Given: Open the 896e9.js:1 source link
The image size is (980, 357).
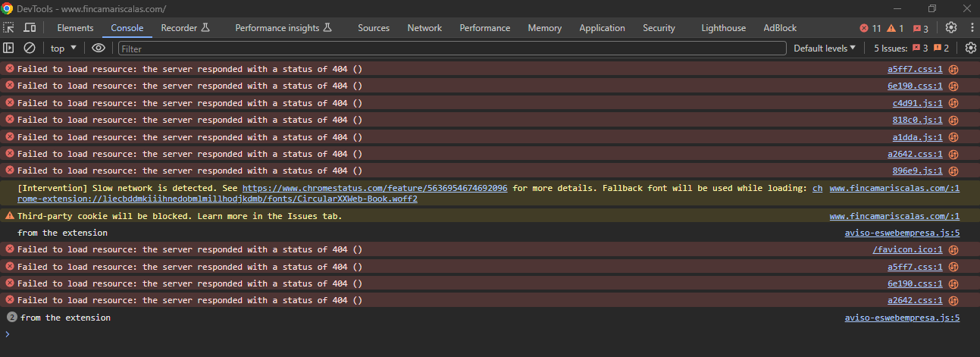Looking at the screenshot, I should click(x=917, y=171).
